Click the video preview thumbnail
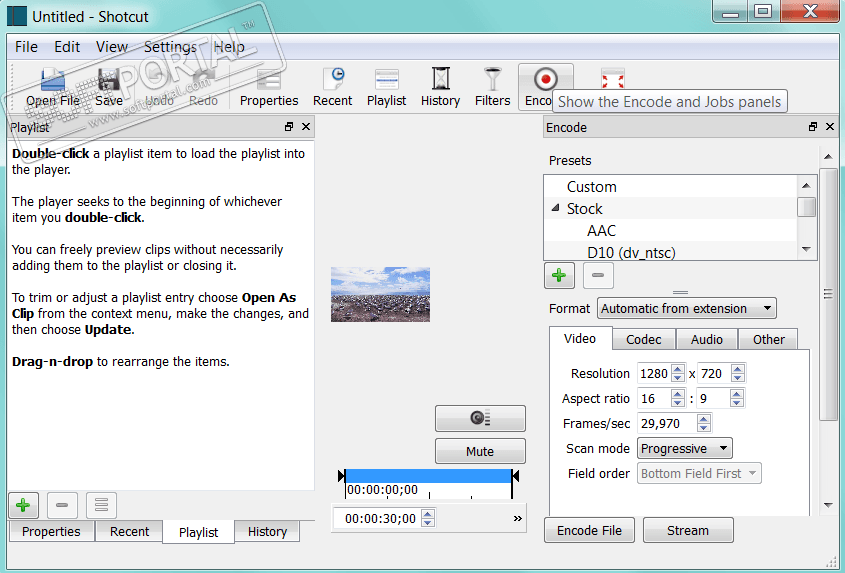 tap(380, 294)
